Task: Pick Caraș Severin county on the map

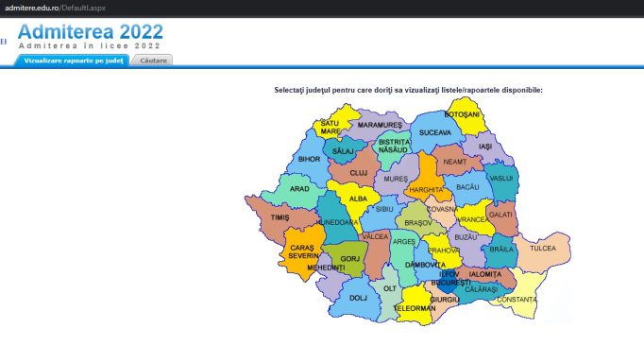Action: click(x=302, y=251)
